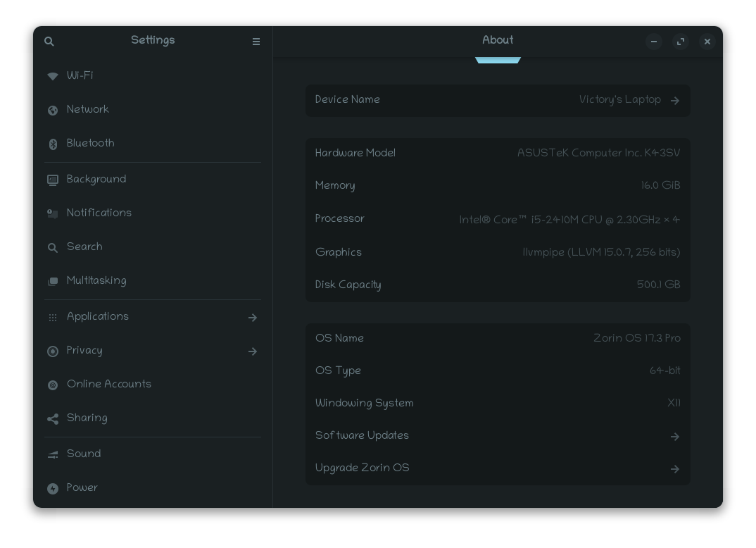Click the Multitasking windows icon
The image size is (756, 548).
[x=53, y=281]
